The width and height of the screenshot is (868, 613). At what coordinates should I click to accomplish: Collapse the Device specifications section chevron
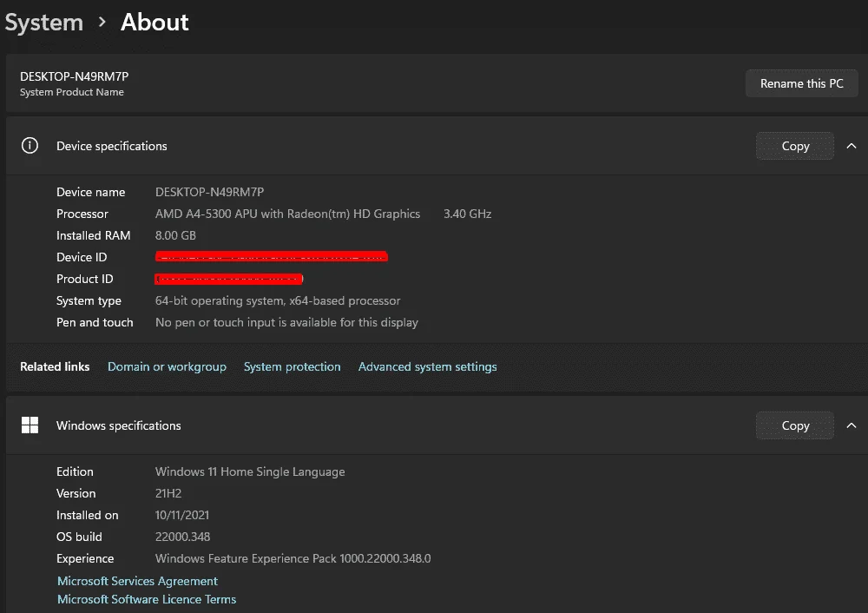(x=852, y=146)
